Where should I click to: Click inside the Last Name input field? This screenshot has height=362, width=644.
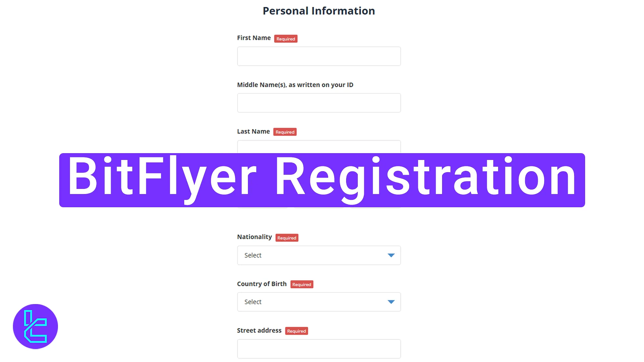coord(318,148)
